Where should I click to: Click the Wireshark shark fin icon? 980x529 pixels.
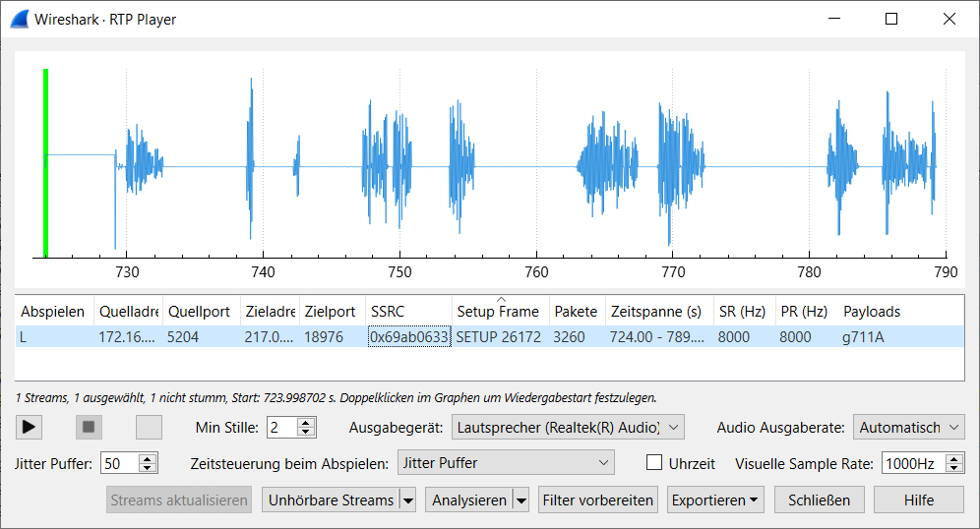(20, 20)
